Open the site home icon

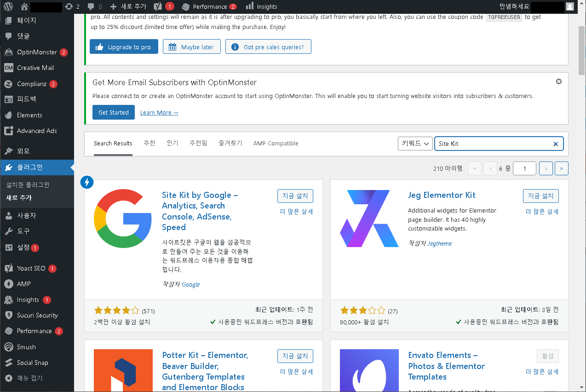(24, 6)
